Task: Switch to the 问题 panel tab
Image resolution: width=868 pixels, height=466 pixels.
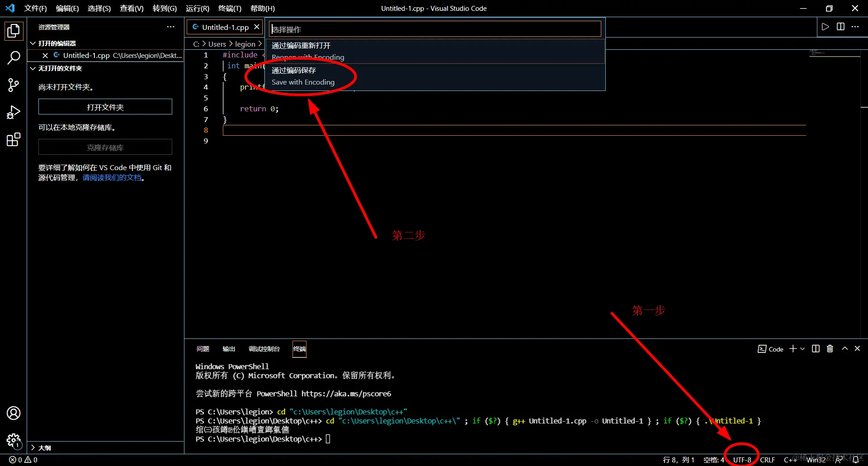Action: point(203,349)
